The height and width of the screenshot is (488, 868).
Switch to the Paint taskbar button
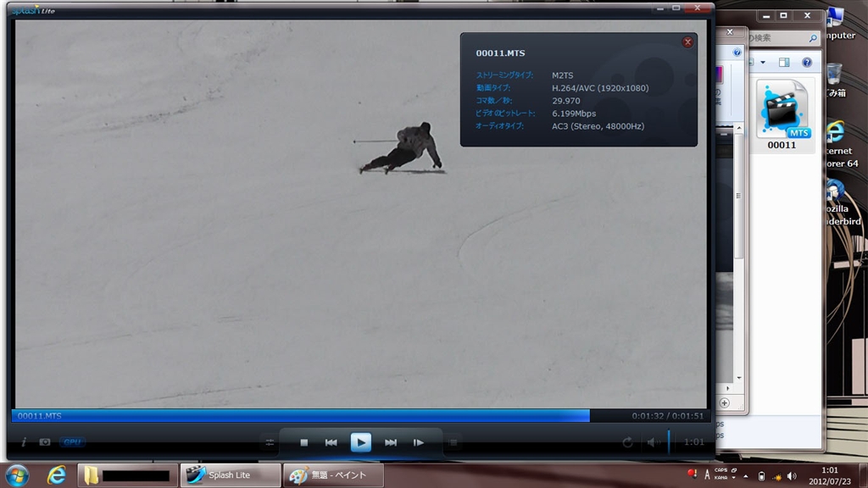(333, 475)
